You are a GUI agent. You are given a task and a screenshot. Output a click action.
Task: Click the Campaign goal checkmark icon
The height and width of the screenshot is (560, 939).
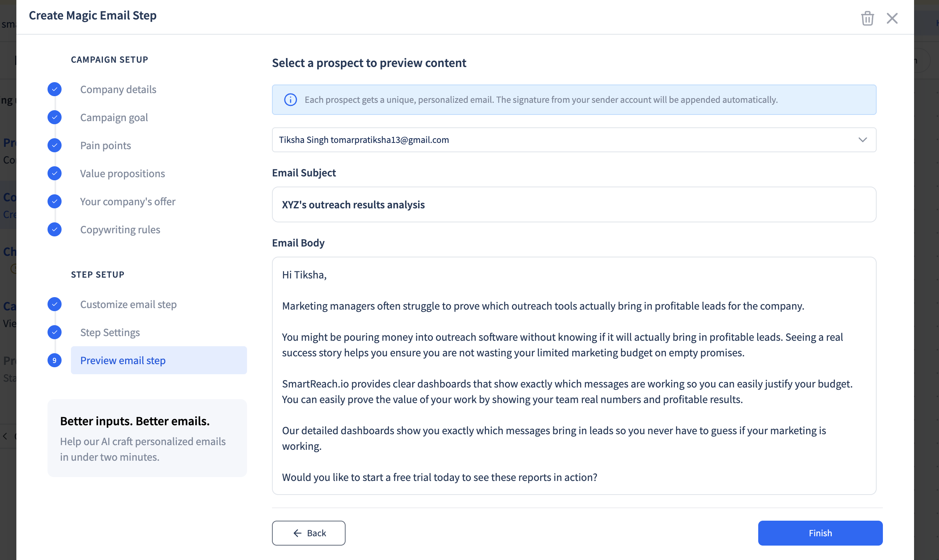tap(55, 117)
